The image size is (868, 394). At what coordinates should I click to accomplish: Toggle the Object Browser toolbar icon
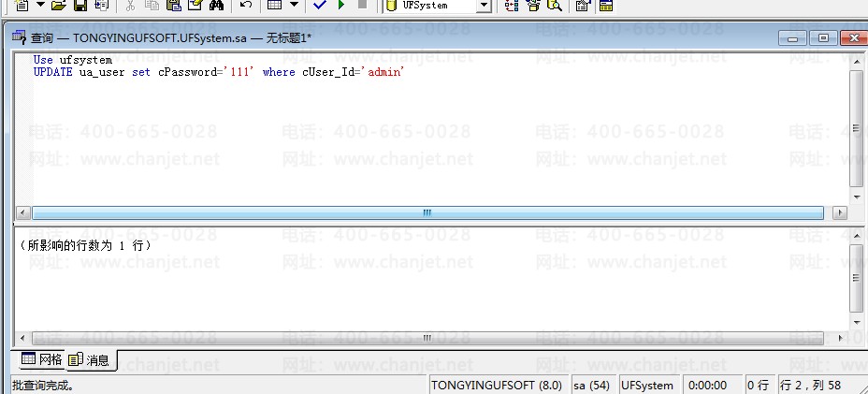click(x=533, y=5)
